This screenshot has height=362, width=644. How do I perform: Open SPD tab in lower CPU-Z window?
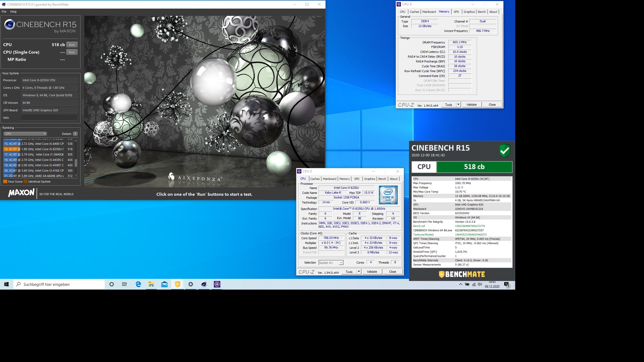pos(357,179)
